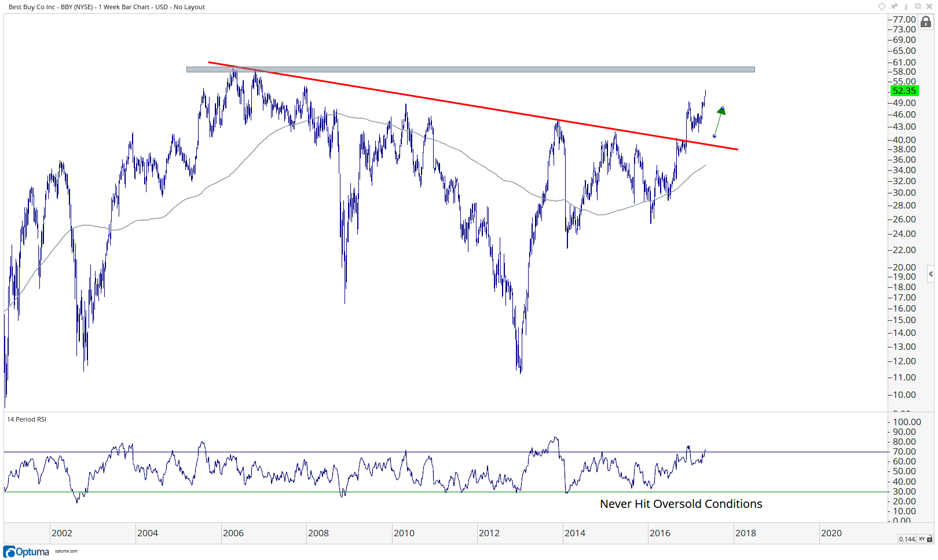Click the 2008 date label on time axis

point(318,533)
